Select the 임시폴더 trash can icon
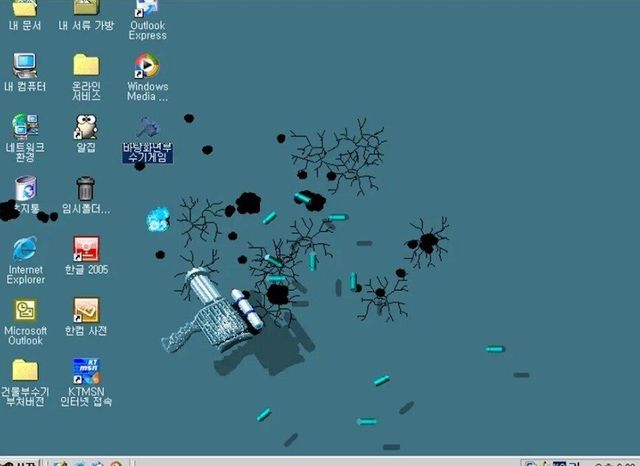 click(x=86, y=189)
